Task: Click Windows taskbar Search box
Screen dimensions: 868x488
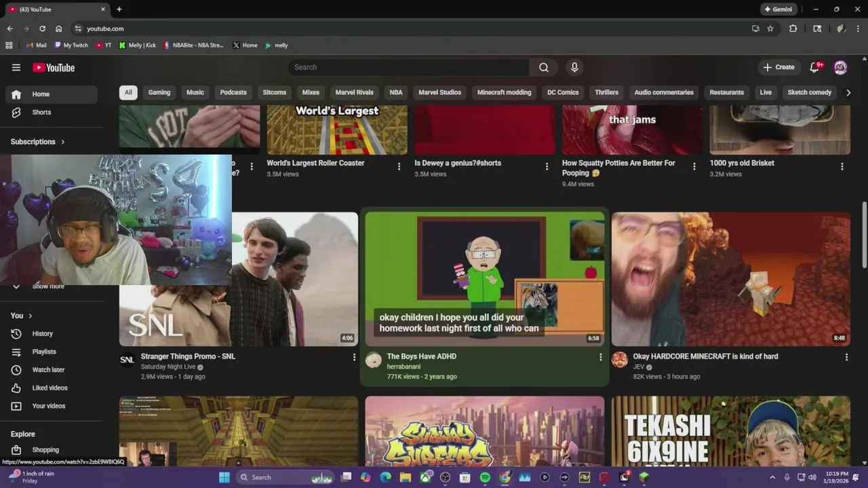Action: 283,477
